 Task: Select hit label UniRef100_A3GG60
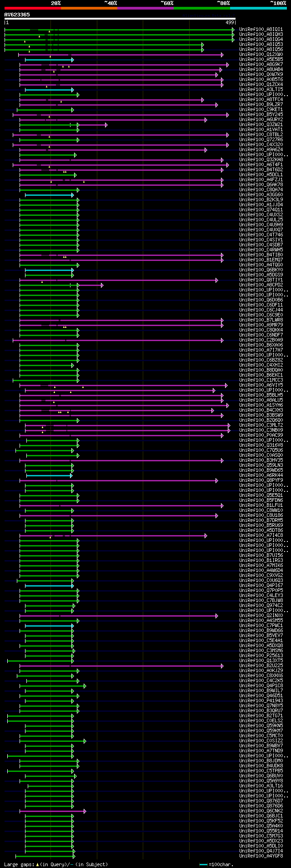261,195
